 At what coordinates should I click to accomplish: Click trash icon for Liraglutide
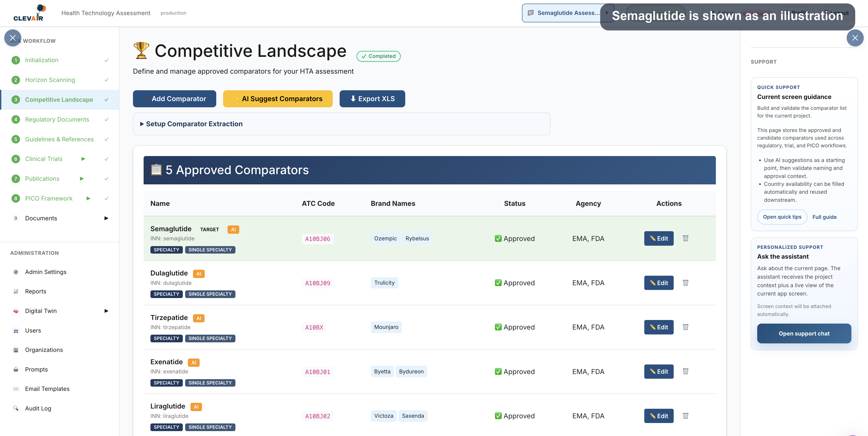click(685, 416)
